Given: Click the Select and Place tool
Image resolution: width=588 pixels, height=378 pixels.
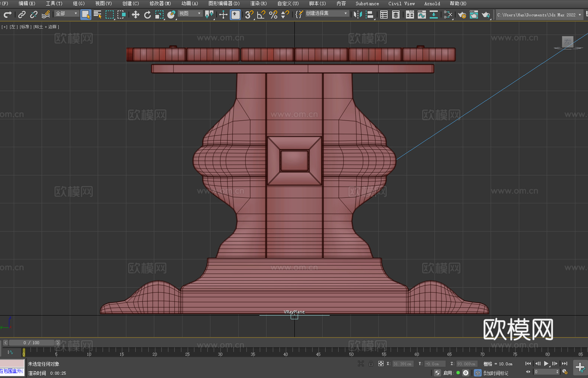Looking at the screenshot, I should coord(171,14).
